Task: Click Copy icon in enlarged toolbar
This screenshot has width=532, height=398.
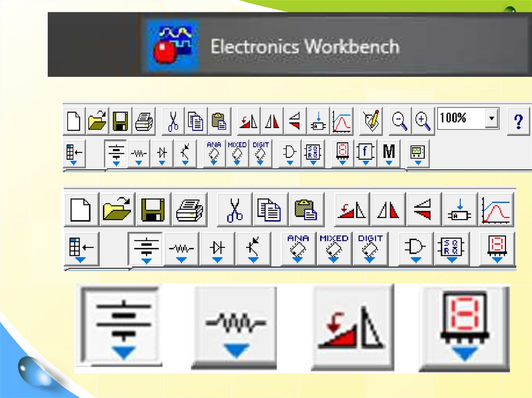Action: coord(271,210)
